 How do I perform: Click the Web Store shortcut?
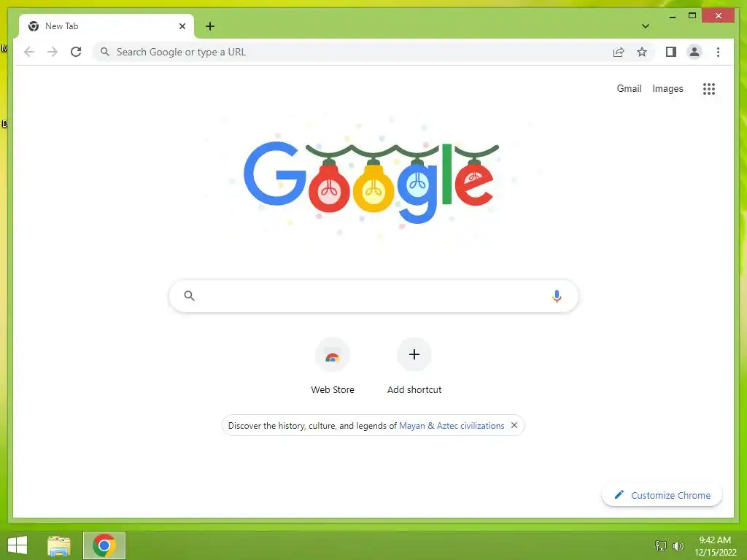333,366
